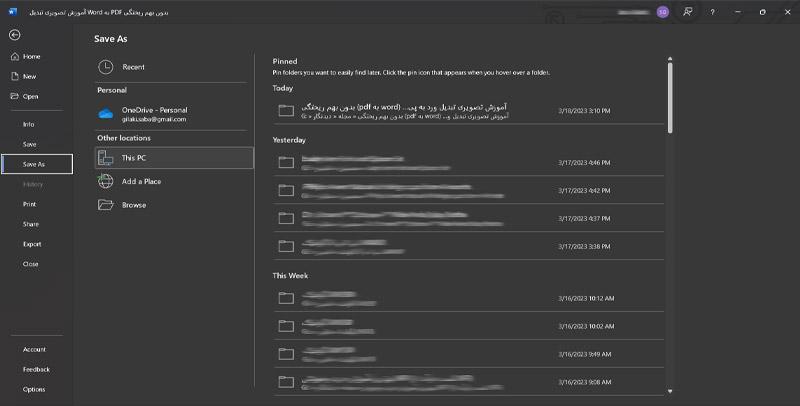800x406 pixels.
Task: Select the Open folder icon in sidebar
Action: point(14,96)
